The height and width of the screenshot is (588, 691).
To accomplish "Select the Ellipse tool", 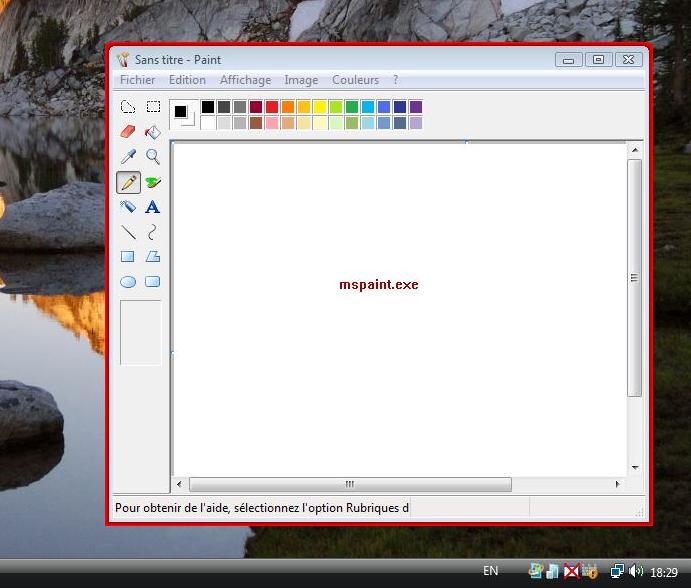I will tap(128, 282).
